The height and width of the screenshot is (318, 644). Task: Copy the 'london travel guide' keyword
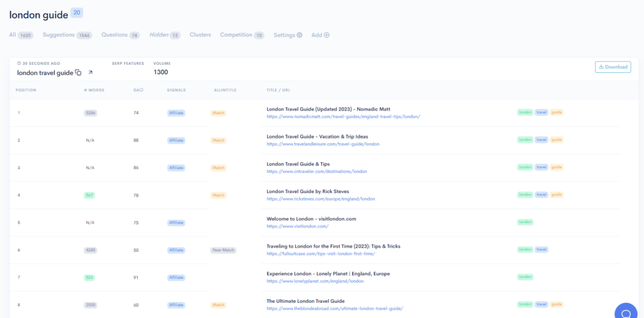coord(79,73)
